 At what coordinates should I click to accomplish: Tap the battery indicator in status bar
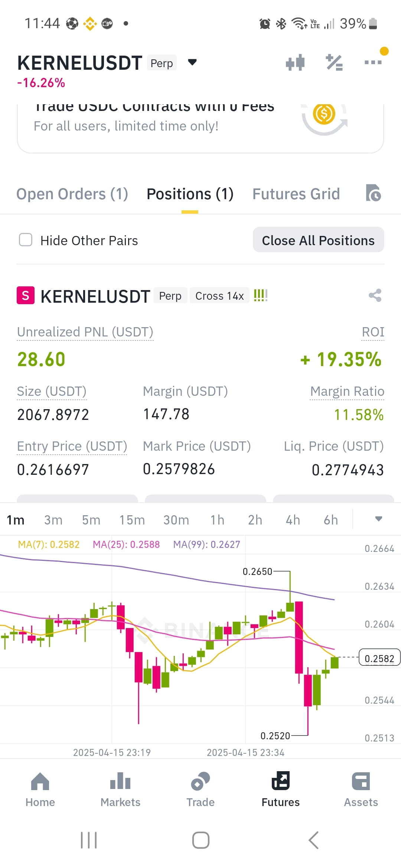click(373, 24)
